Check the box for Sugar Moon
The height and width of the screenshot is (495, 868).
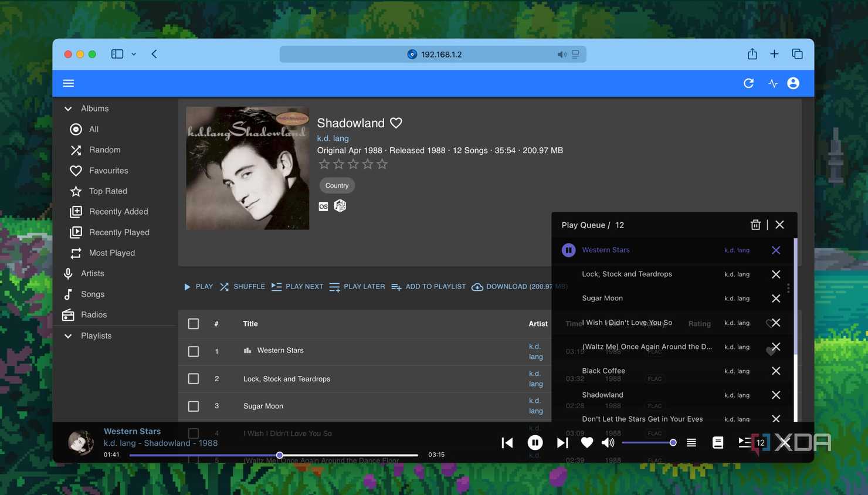click(x=194, y=406)
